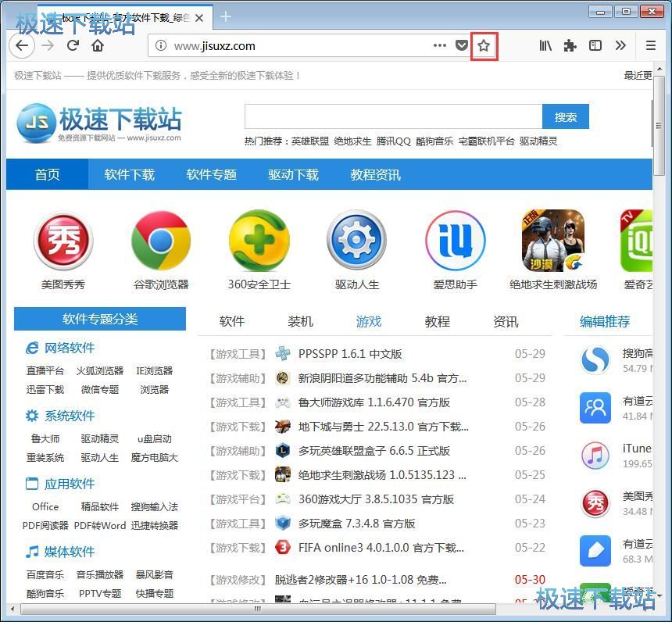Viewport: 672px width, 622px height.
Task: Click the bookmark star icon
Action: (484, 46)
